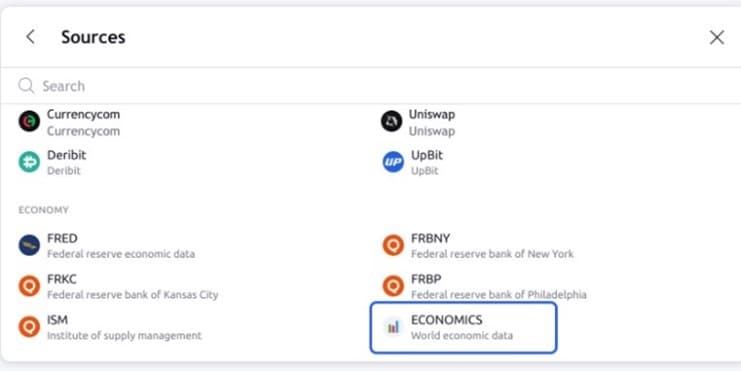Click the FRBP orange icon
741x371 pixels.
[x=393, y=286]
